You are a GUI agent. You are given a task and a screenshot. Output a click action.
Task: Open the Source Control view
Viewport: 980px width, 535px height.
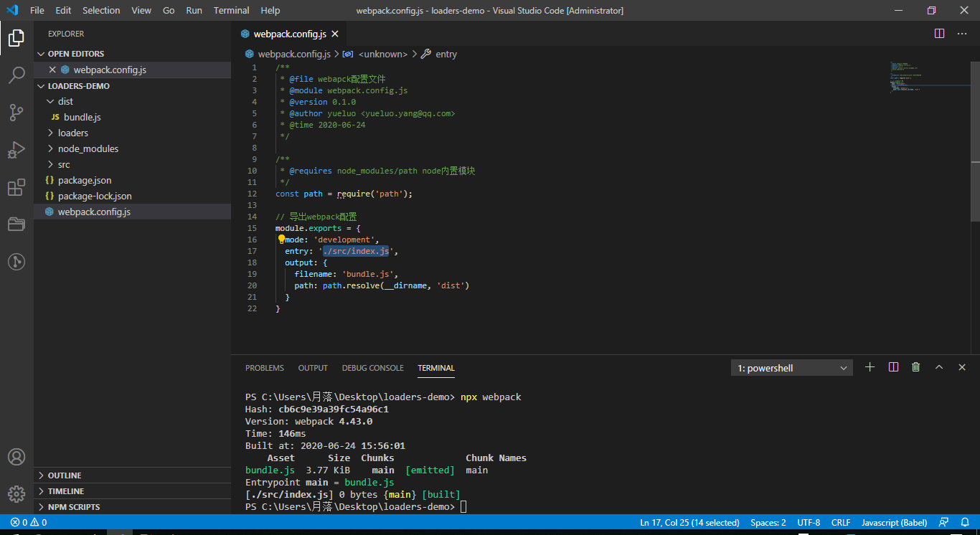point(17,113)
